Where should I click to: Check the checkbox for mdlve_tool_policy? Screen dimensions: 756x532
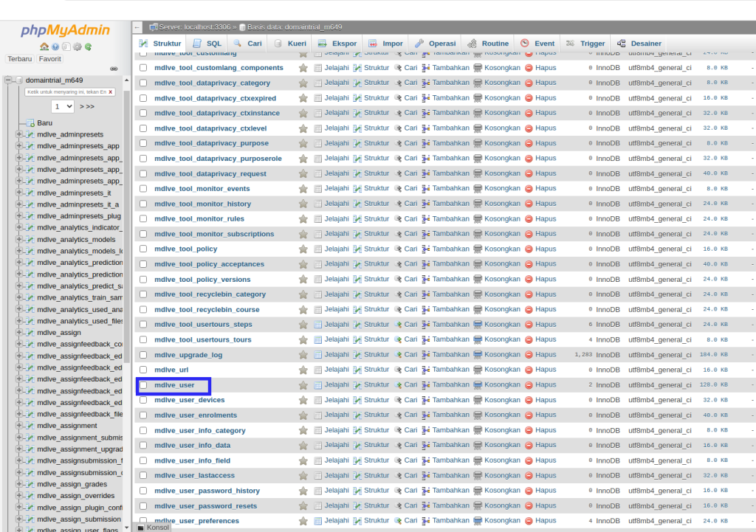pos(142,249)
